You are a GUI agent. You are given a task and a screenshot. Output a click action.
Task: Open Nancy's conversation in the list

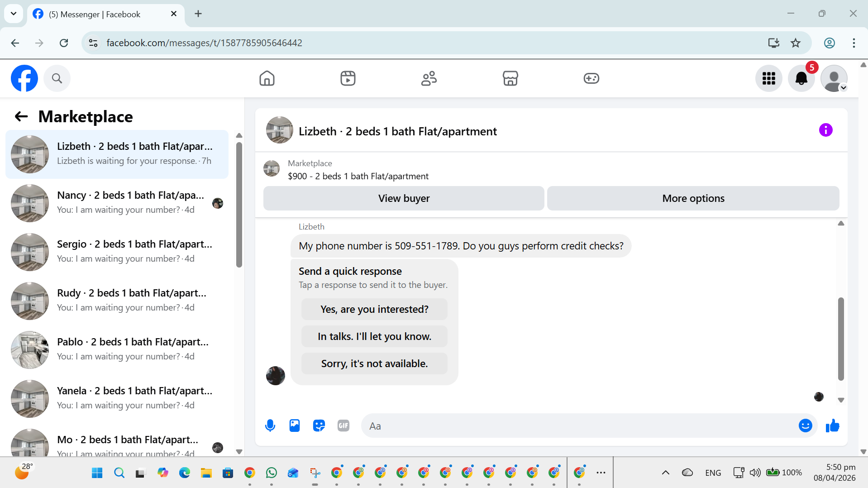(117, 203)
